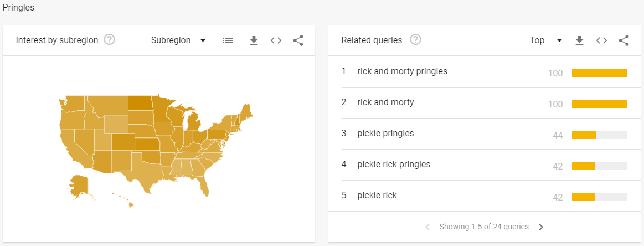Select the 'rick and morty' query

pyautogui.click(x=385, y=102)
